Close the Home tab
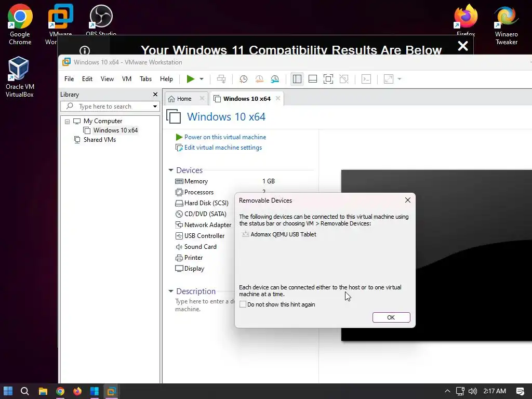Image resolution: width=532 pixels, height=399 pixels. tap(202, 98)
